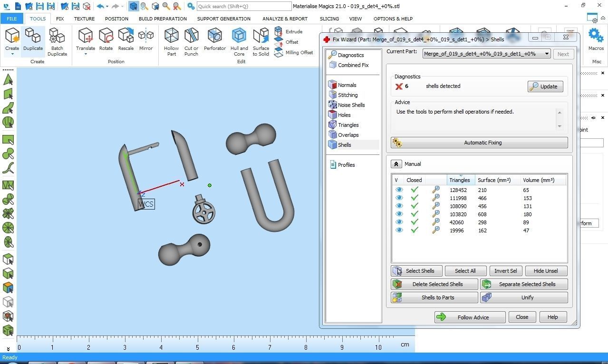Viewport: 608px width, 364px height.
Task: Open the FILE menu
Action: pos(11,19)
